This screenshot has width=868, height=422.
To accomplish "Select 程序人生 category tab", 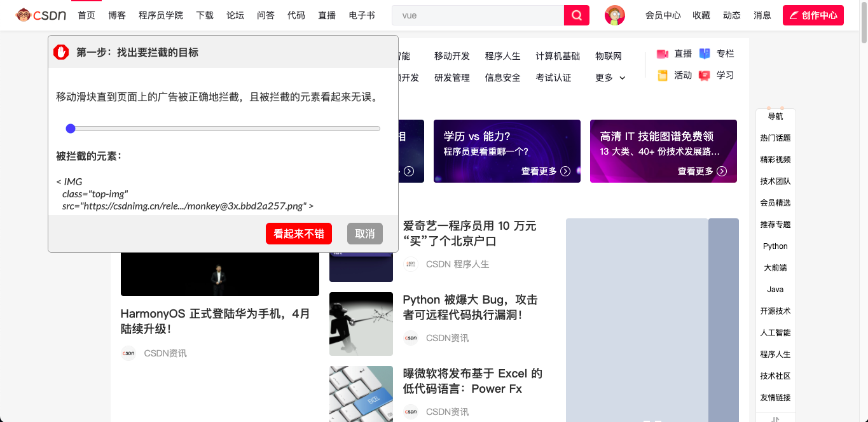I will (x=503, y=56).
